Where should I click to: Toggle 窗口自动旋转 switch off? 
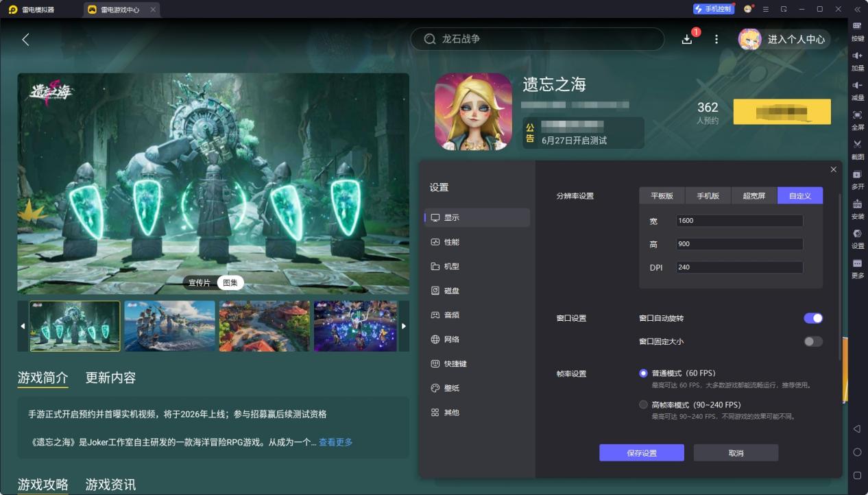click(x=813, y=318)
